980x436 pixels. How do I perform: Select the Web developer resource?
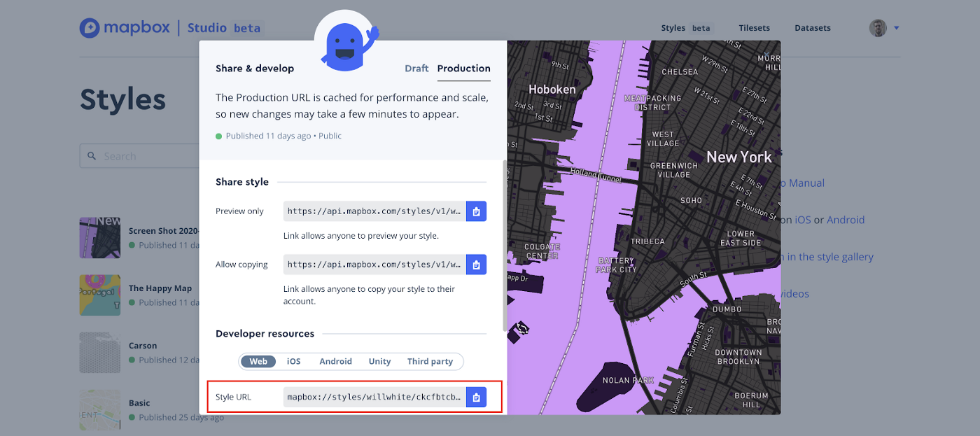pyautogui.click(x=258, y=361)
